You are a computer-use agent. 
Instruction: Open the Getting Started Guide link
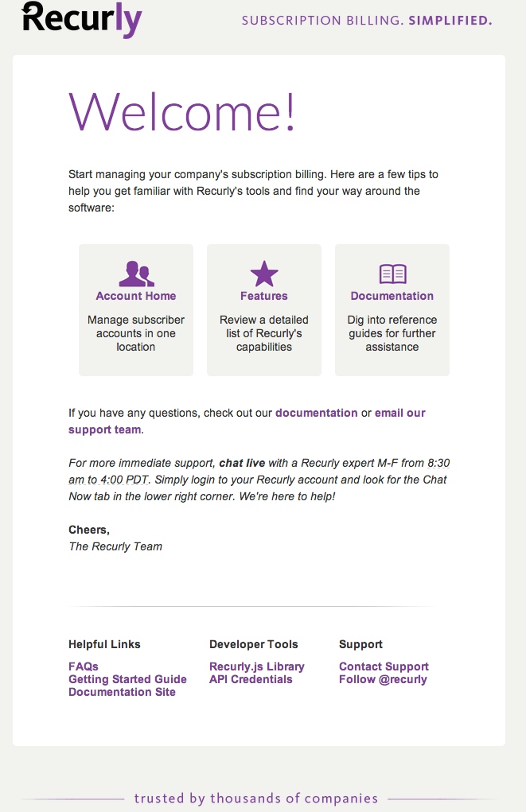[127, 679]
